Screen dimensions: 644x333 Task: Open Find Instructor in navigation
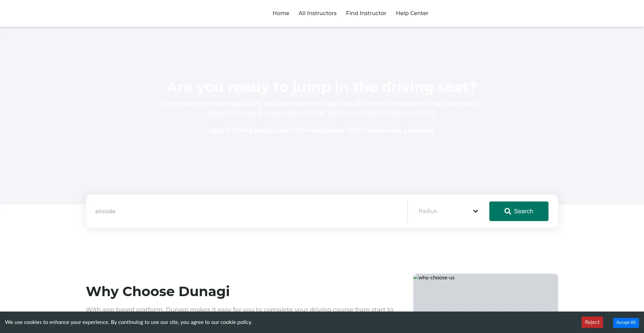coord(366,13)
